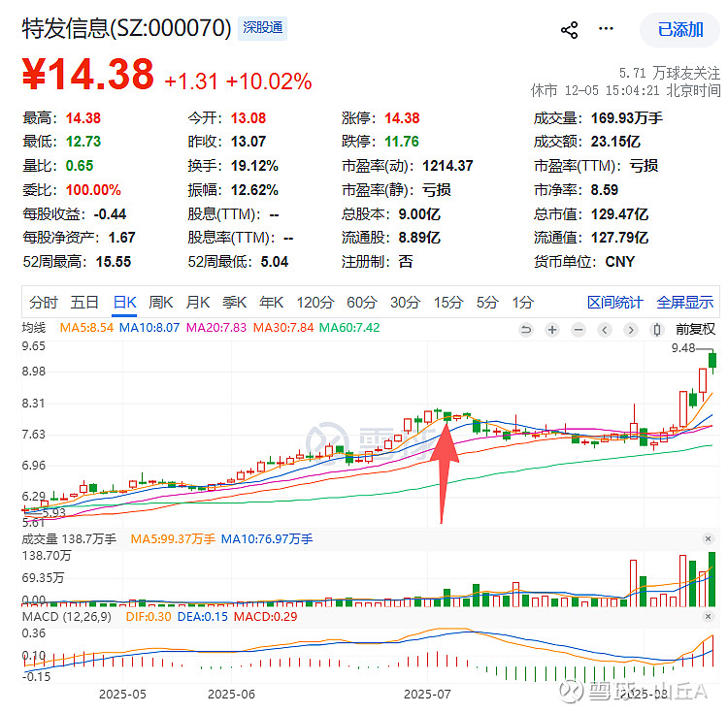Click the MA20:7.83 moving average label
The image size is (728, 713).
pyautogui.click(x=216, y=328)
